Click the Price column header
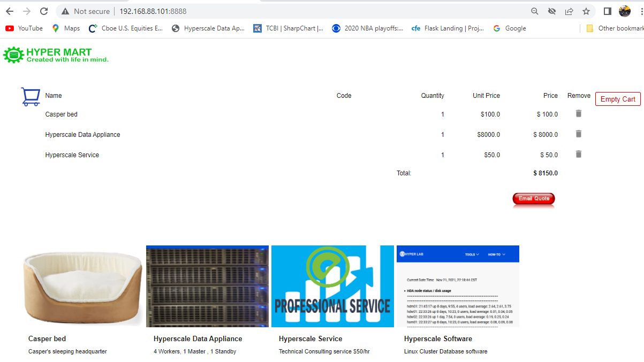The width and height of the screenshot is (644, 362). (550, 96)
